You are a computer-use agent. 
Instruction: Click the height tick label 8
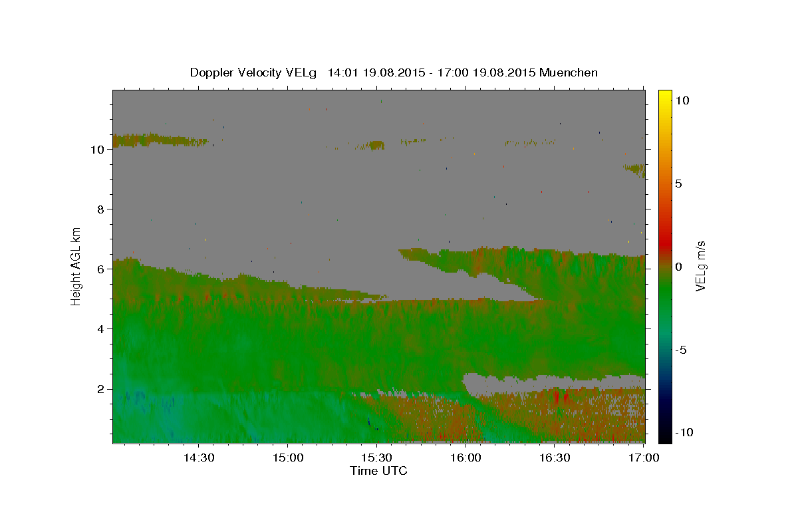(100, 209)
